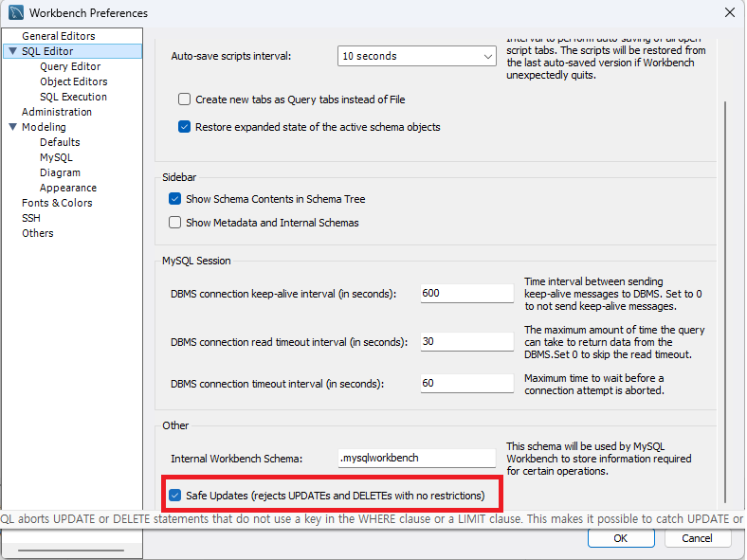Discard changes with the Cancel button

[697, 538]
